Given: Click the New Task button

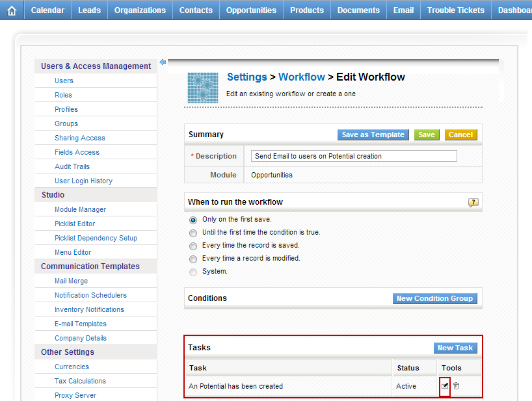Looking at the screenshot, I should tap(455, 348).
